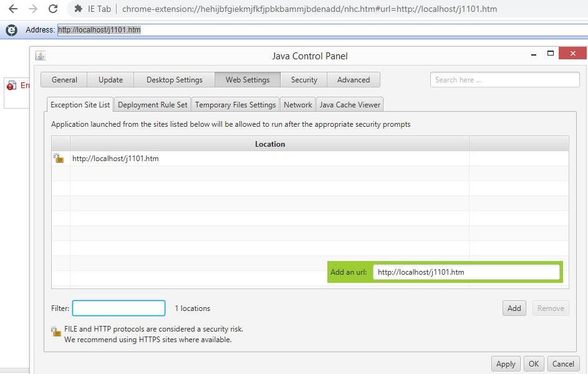Click the Apply button
The image size is (588, 374).
click(506, 364)
